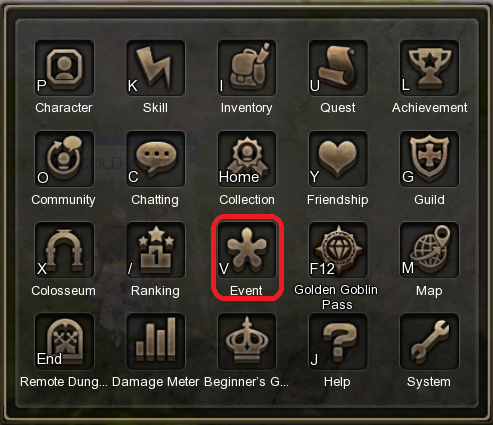Open the Map globe icon
Image resolution: width=493 pixels, height=425 pixels.
[x=429, y=250]
